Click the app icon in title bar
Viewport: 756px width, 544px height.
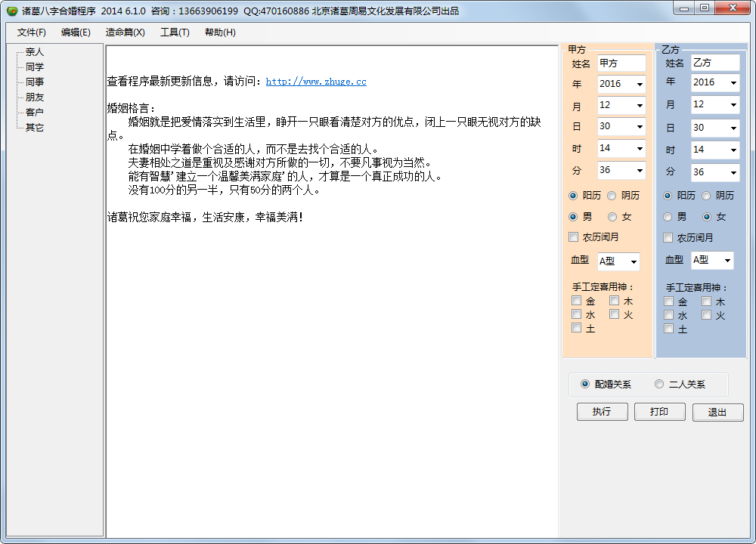12,11
